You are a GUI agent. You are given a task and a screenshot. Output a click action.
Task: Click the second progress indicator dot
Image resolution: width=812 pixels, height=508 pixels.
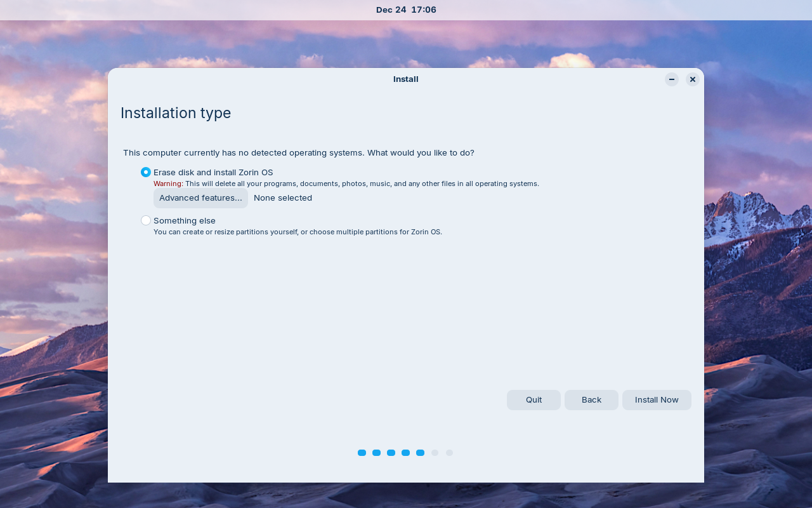coord(376,453)
